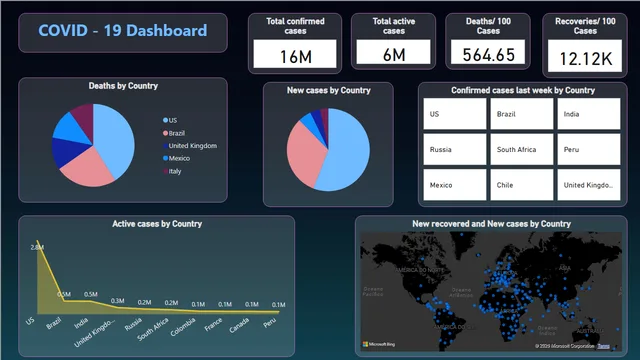Click New recovered and New cases map title
This screenshot has width=640, height=360.
pyautogui.click(x=491, y=224)
